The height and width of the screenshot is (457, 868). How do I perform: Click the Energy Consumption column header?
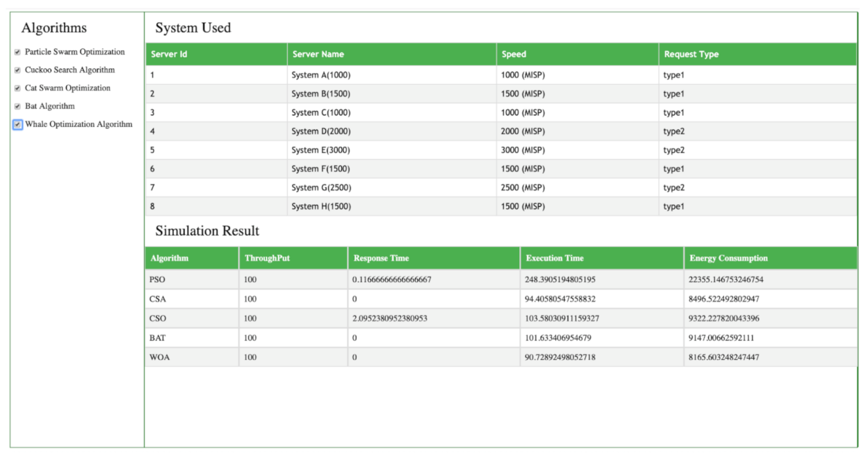tap(728, 258)
